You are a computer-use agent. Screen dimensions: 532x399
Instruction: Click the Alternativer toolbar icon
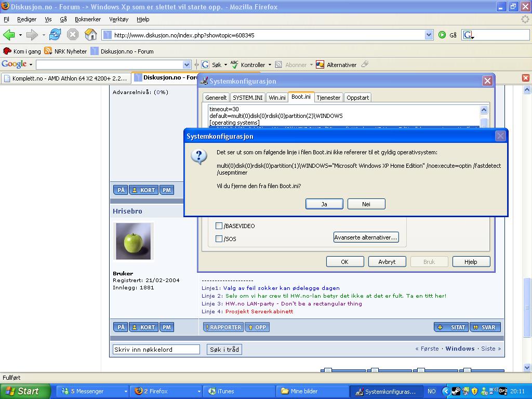click(320, 64)
